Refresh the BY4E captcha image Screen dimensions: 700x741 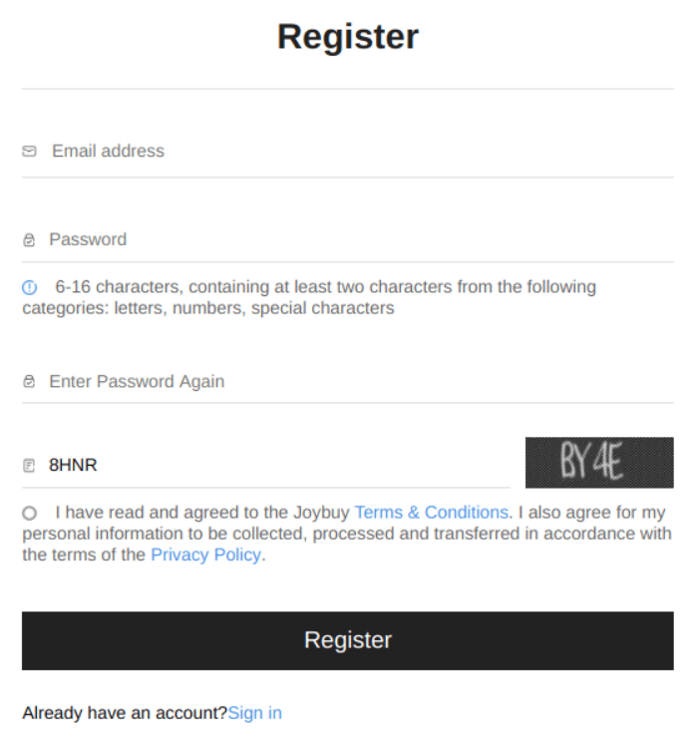tap(599, 463)
